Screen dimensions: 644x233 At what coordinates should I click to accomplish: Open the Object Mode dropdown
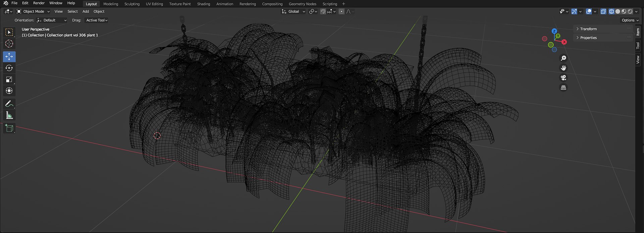click(x=33, y=11)
